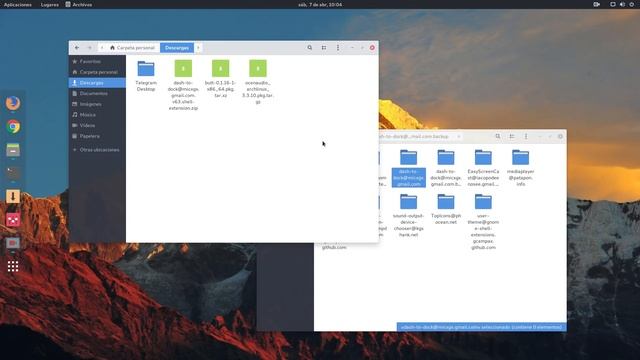Open search in the background file window
Viewport: 640px width, 360px height.
pos(498,136)
